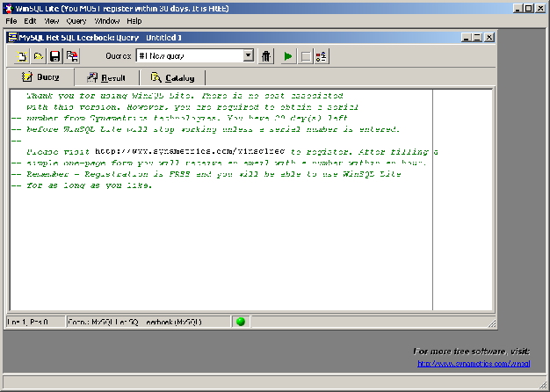This screenshot has width=550, height=392.
Task: Maximize the inner query window
Action: click(477, 37)
